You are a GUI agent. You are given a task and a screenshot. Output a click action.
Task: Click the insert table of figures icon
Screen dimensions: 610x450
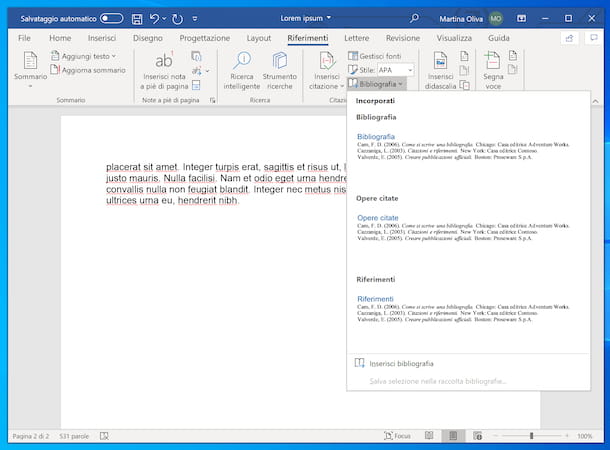[x=465, y=56]
